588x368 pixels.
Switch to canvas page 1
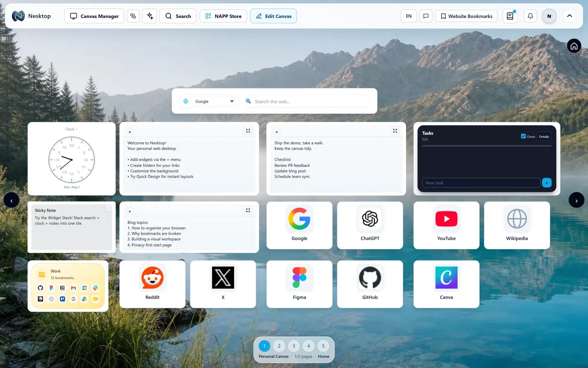(x=265, y=346)
